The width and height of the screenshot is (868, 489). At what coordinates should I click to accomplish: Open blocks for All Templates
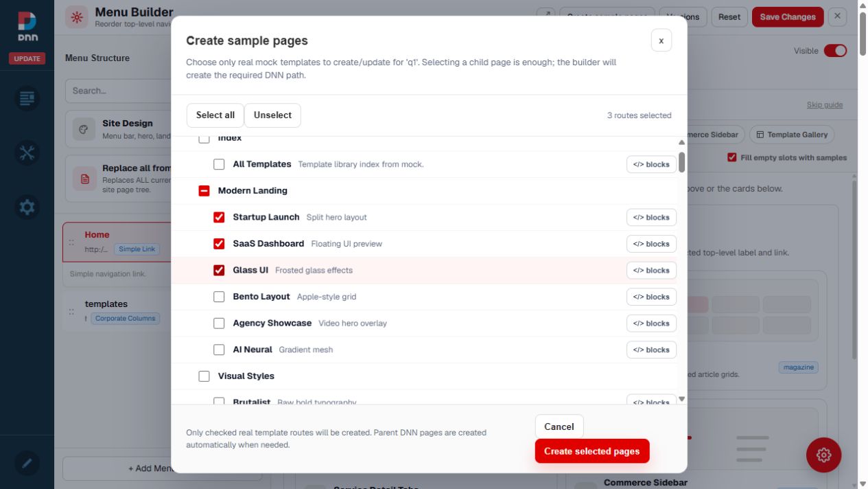[x=651, y=164]
